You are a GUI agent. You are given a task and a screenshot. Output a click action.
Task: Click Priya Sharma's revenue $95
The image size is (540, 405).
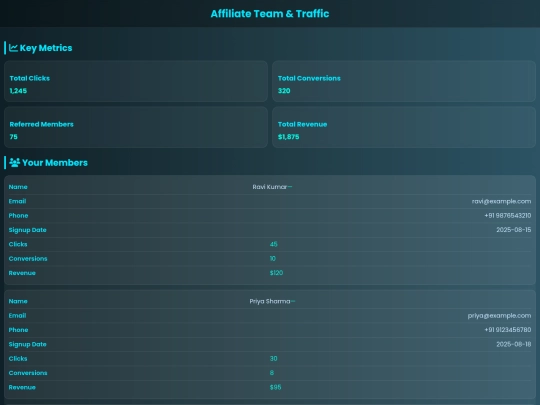276,387
